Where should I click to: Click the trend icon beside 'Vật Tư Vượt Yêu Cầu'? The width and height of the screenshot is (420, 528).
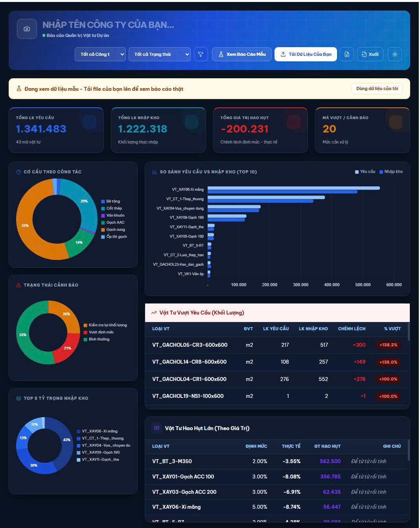pos(154,313)
